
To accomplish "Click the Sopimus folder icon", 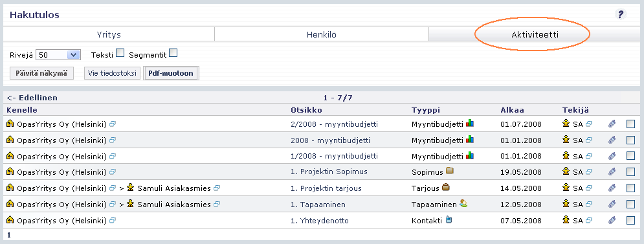I will [x=450, y=171].
